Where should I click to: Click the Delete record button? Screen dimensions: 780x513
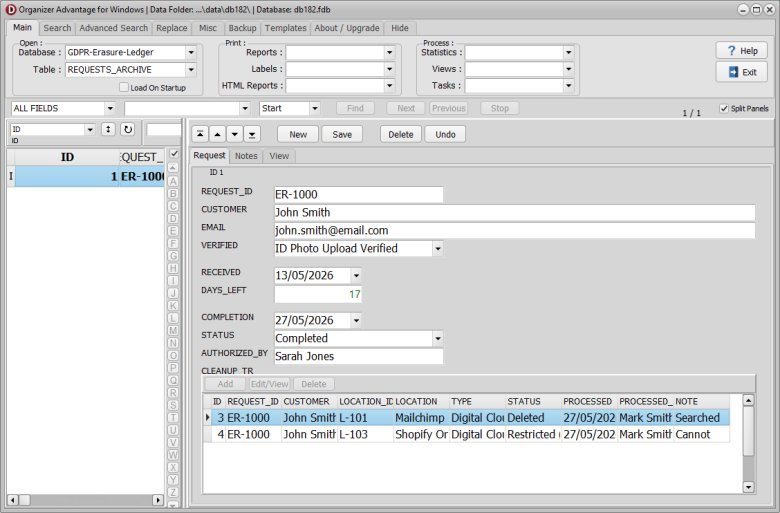click(x=401, y=134)
